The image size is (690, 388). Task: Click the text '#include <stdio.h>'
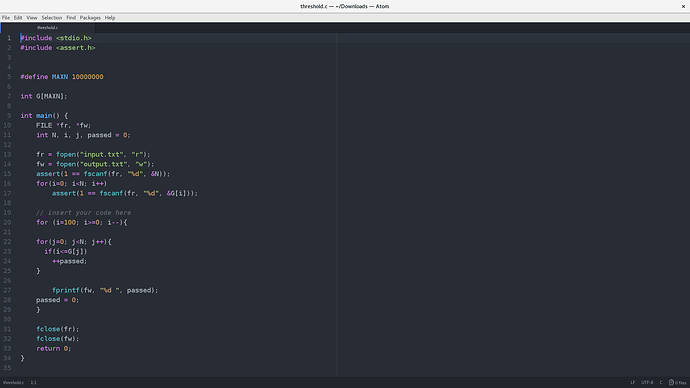[56, 38]
